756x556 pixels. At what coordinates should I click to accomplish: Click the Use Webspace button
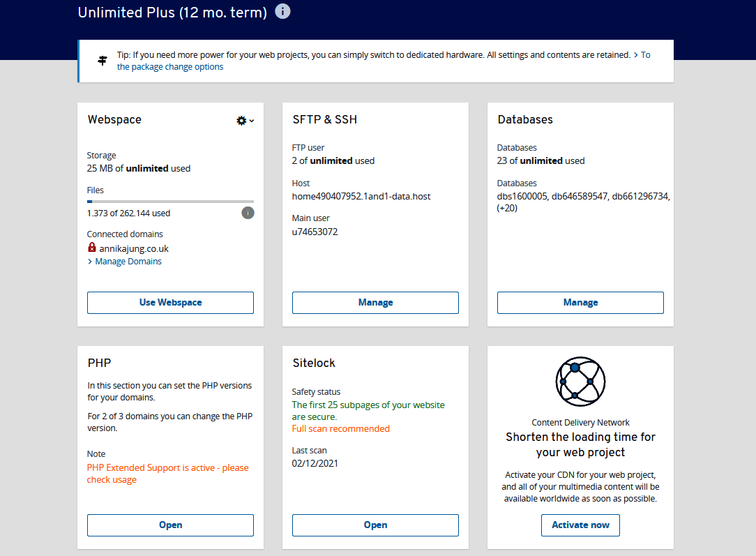(x=170, y=302)
